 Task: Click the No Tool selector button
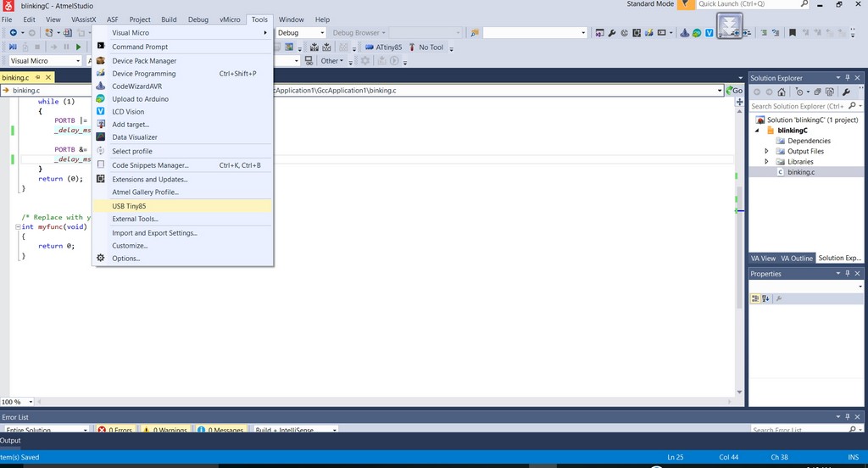427,47
